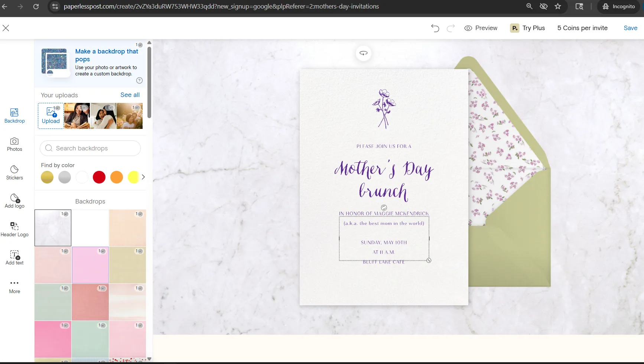Select the Add logo tool
This screenshot has width=644, height=364.
click(x=14, y=201)
